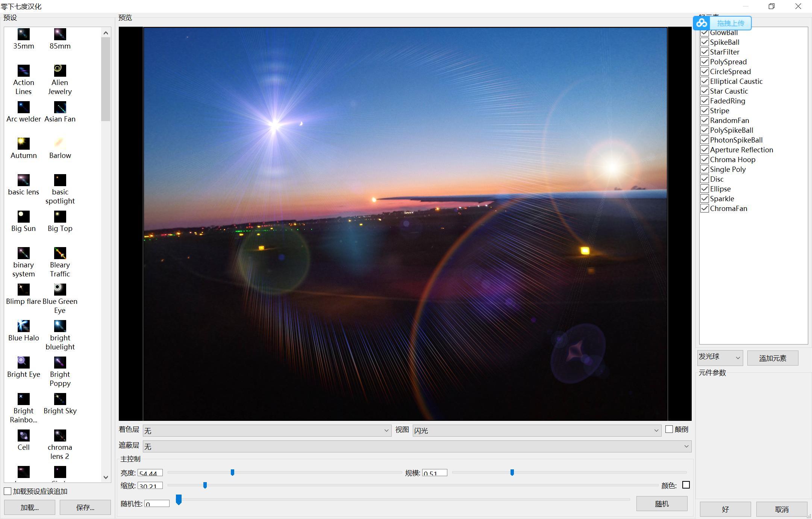Choose the Action Lines preset icon
This screenshot has width=812, height=519.
23,71
